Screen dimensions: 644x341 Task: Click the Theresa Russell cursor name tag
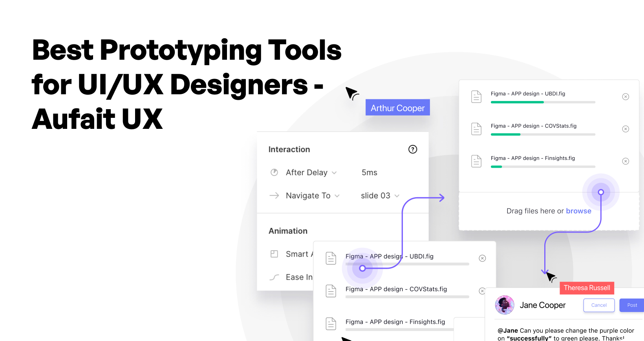tap(587, 288)
